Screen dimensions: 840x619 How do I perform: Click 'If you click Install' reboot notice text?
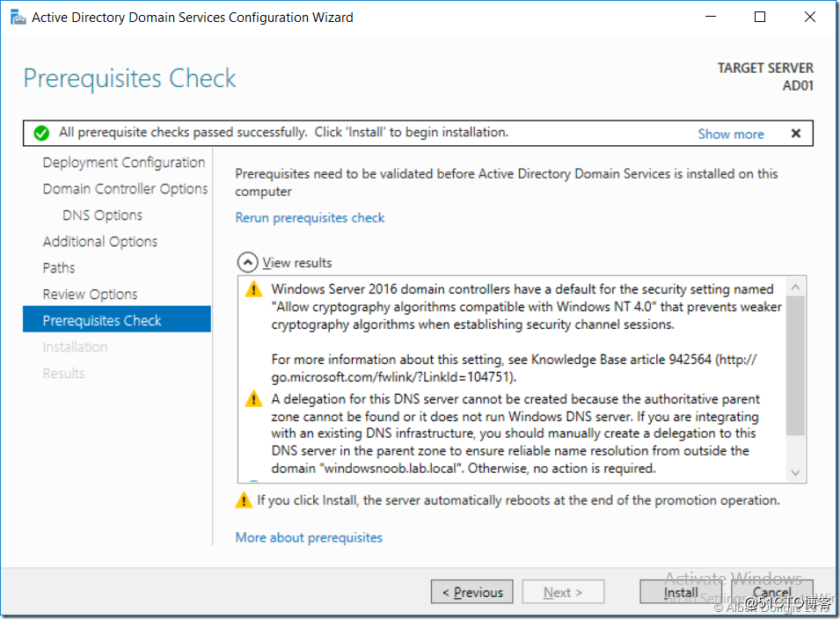pos(518,500)
